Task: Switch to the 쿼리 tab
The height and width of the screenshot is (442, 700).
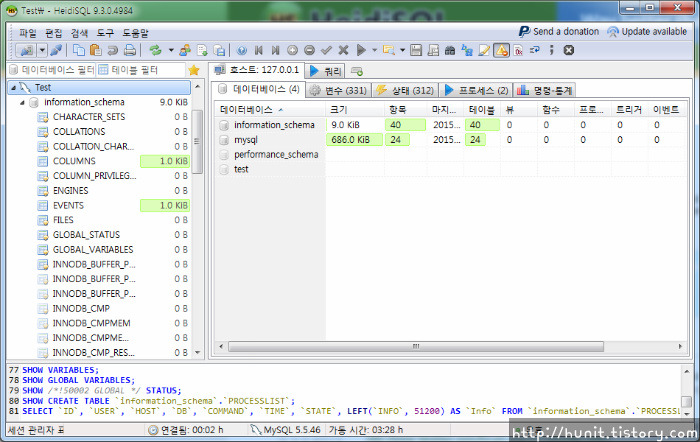Action: tap(326, 71)
